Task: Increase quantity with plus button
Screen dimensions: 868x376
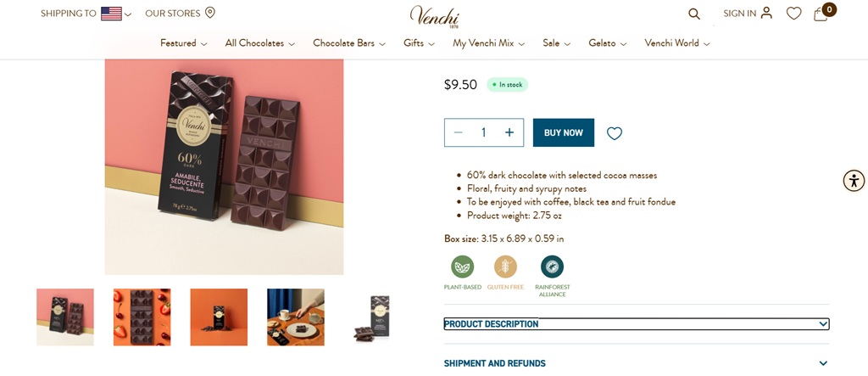Action: pos(509,132)
